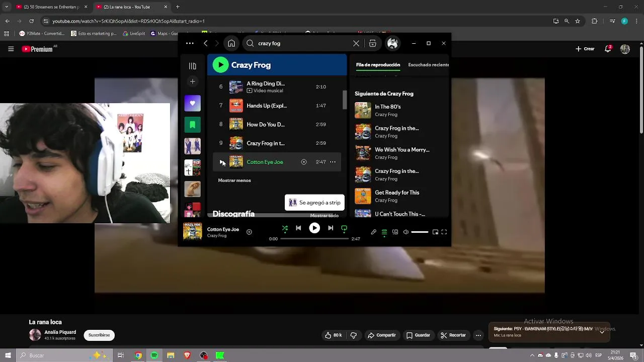Toggle lyrics microphone icon in Spotify
The image size is (644, 362).
point(373,232)
